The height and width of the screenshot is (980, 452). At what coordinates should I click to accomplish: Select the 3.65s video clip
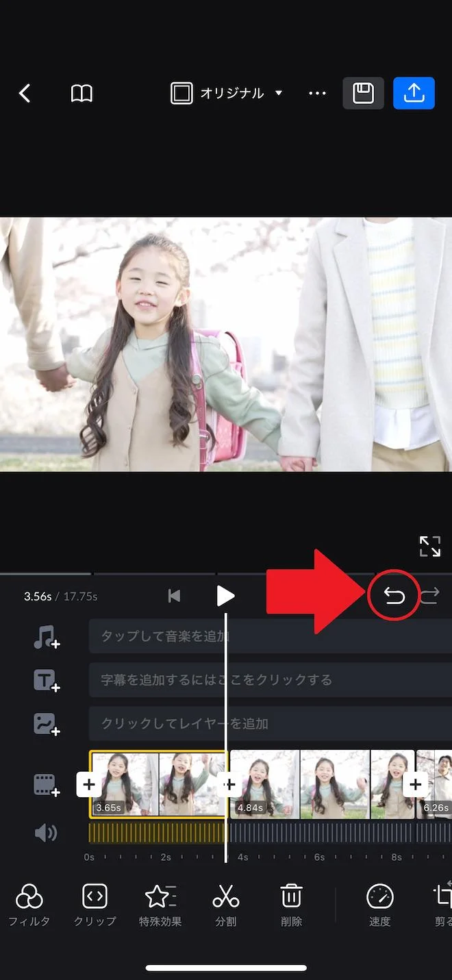coord(158,784)
